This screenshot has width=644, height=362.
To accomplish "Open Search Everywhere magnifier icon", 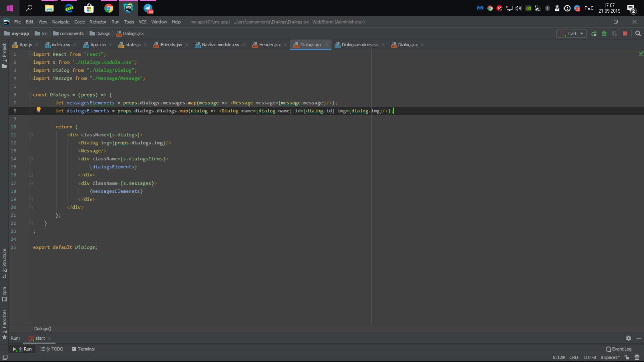I will 638,34.
